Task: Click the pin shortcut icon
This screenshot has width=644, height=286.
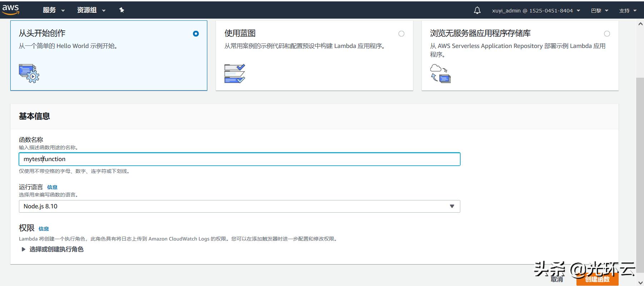Action: pyautogui.click(x=122, y=10)
